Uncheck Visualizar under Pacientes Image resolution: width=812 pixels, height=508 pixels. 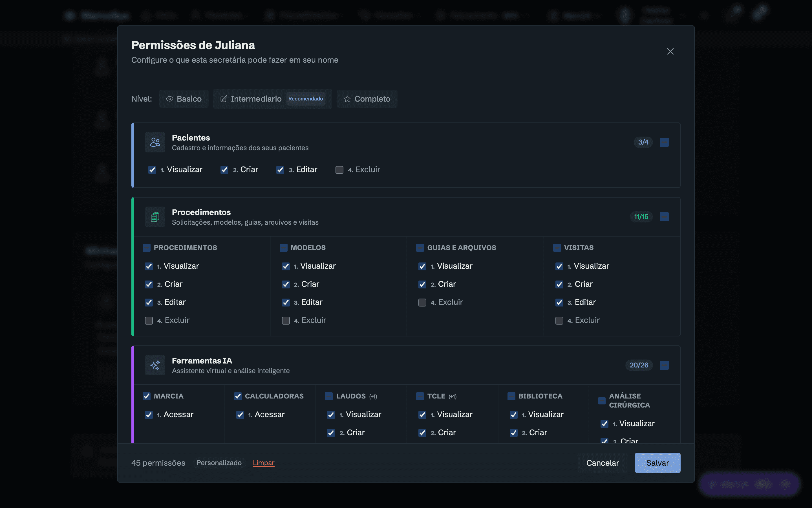pos(152,170)
